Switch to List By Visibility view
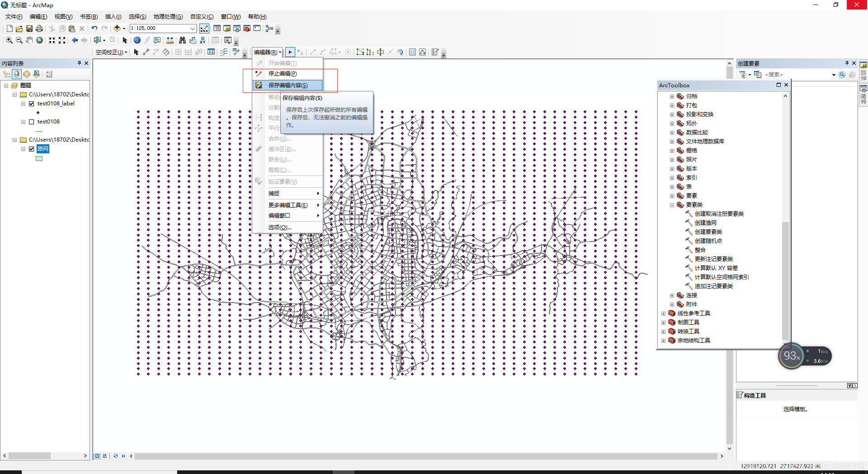The image size is (868, 474). pyautogui.click(x=27, y=74)
